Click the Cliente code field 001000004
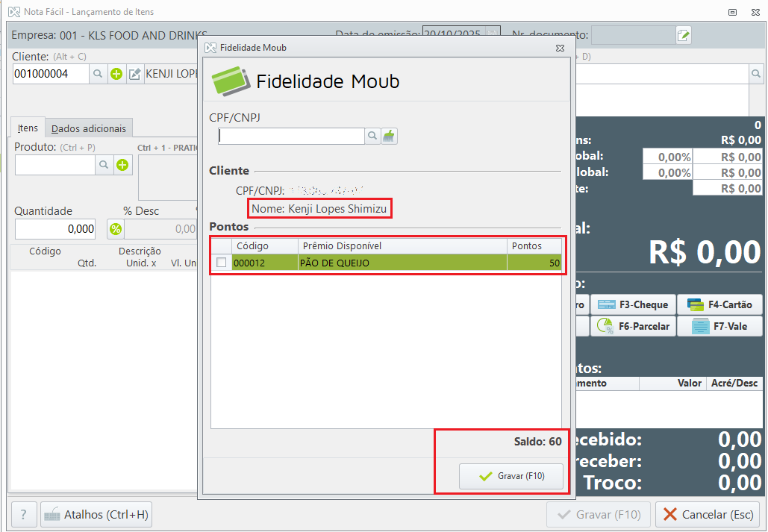 pyautogui.click(x=51, y=74)
